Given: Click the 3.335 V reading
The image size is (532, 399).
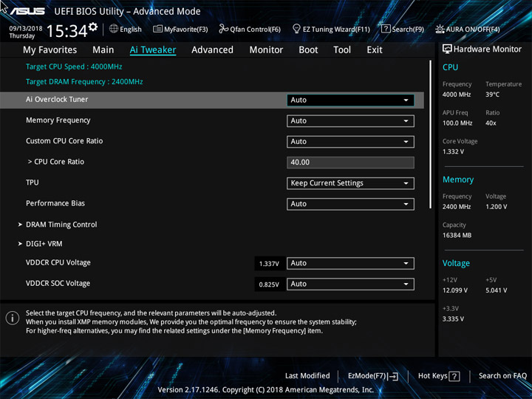Looking at the screenshot, I should [453, 319].
